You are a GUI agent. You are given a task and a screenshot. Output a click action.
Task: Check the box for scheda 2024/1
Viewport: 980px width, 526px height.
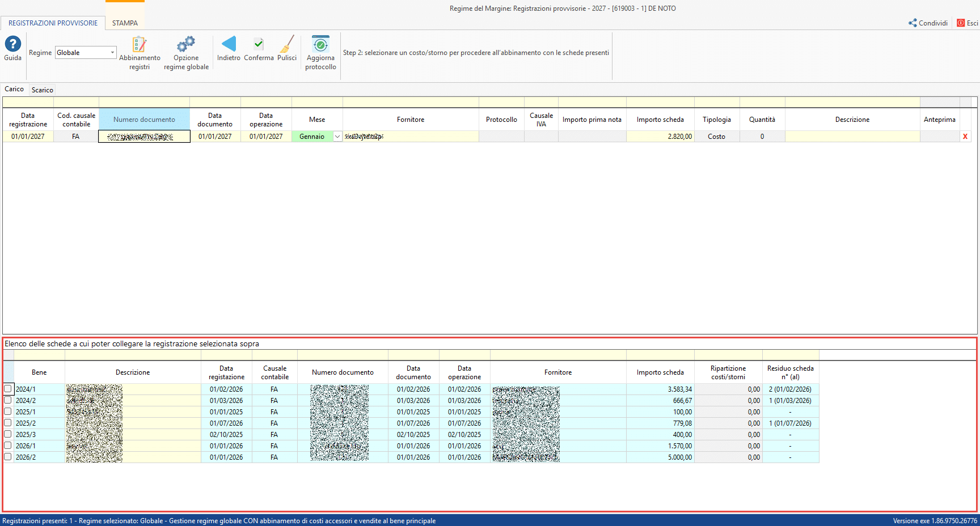[8, 389]
